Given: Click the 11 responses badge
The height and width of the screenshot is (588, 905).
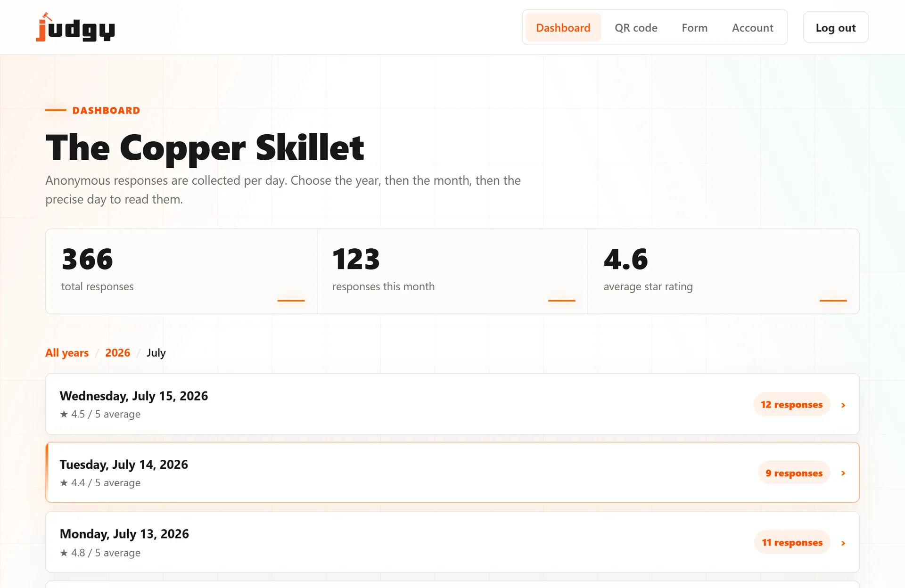Looking at the screenshot, I should click(792, 543).
